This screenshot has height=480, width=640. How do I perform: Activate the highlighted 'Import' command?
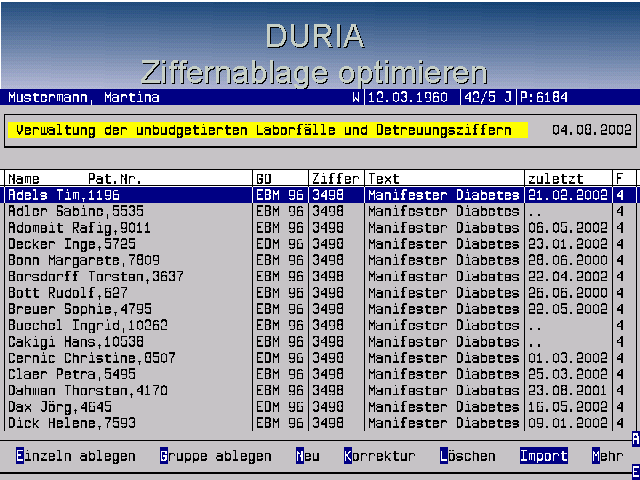[544, 456]
